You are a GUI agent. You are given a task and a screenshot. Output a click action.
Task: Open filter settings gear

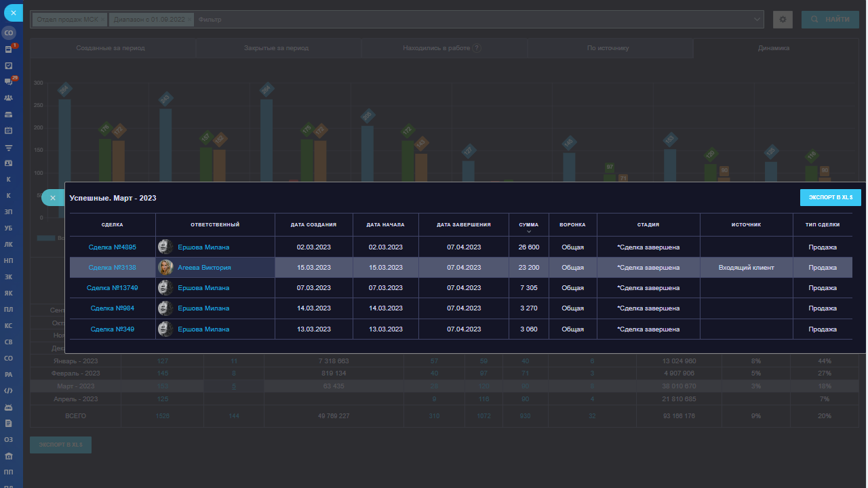tap(783, 20)
